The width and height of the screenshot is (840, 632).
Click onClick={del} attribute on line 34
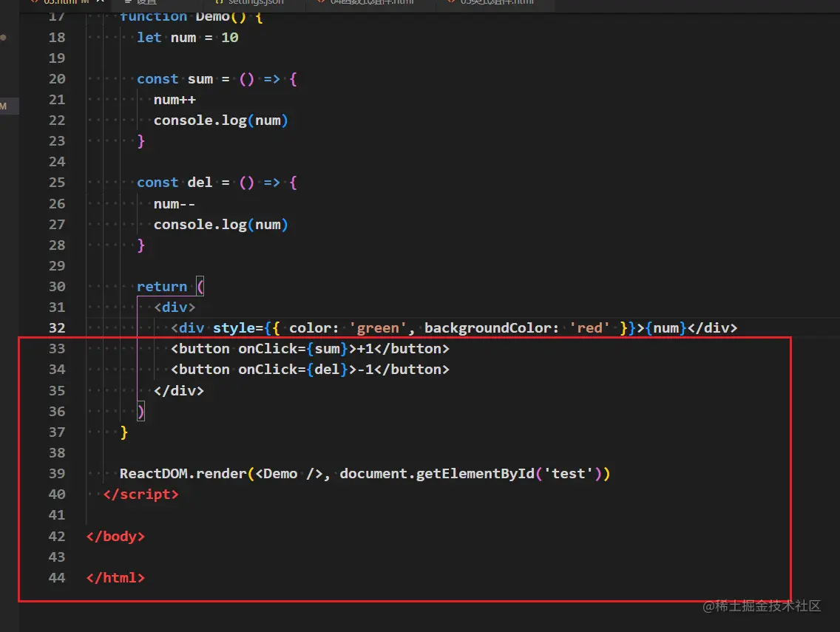[x=293, y=370]
